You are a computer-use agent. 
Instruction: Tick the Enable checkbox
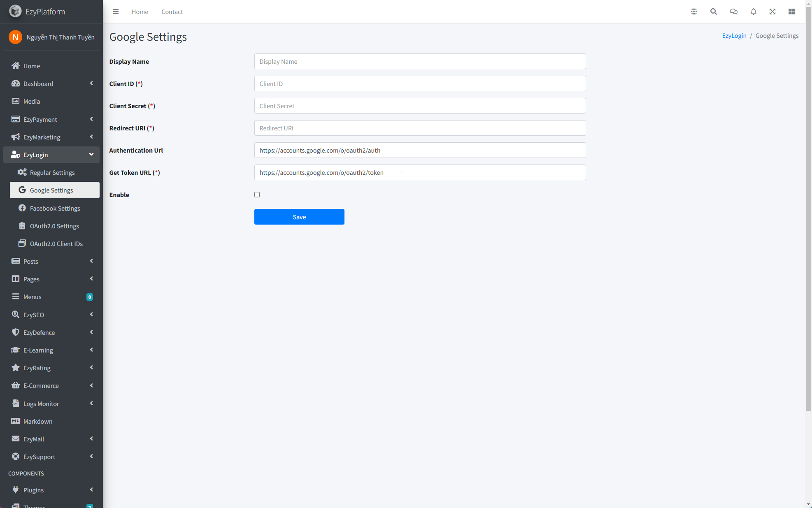pos(257,195)
